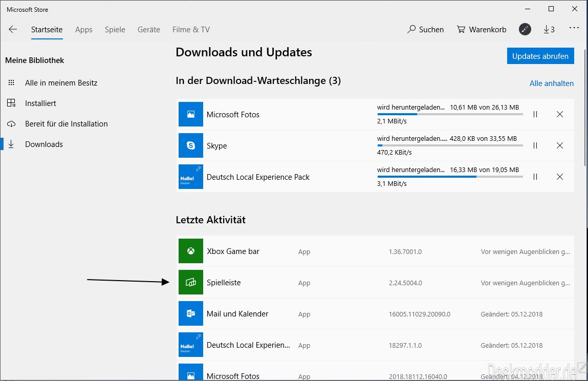Open the downloads indicator showing 3

tap(549, 29)
